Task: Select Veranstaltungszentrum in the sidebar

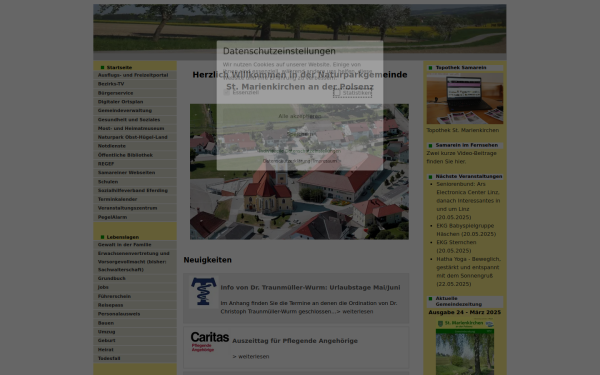Action: point(135,208)
